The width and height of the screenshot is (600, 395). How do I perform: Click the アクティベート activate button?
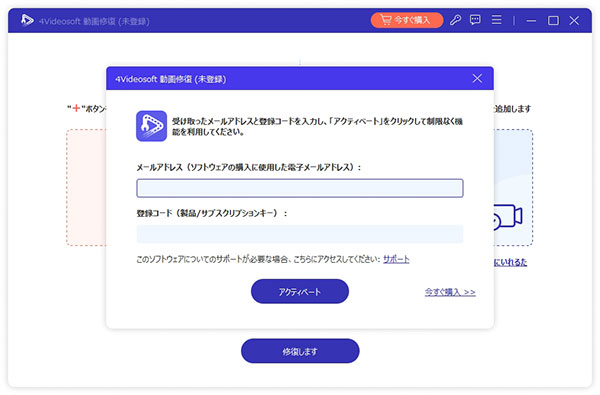point(300,291)
